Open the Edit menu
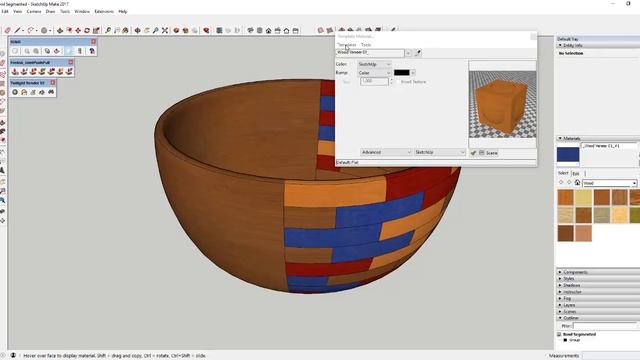The width and height of the screenshot is (640, 360). (x=5, y=11)
